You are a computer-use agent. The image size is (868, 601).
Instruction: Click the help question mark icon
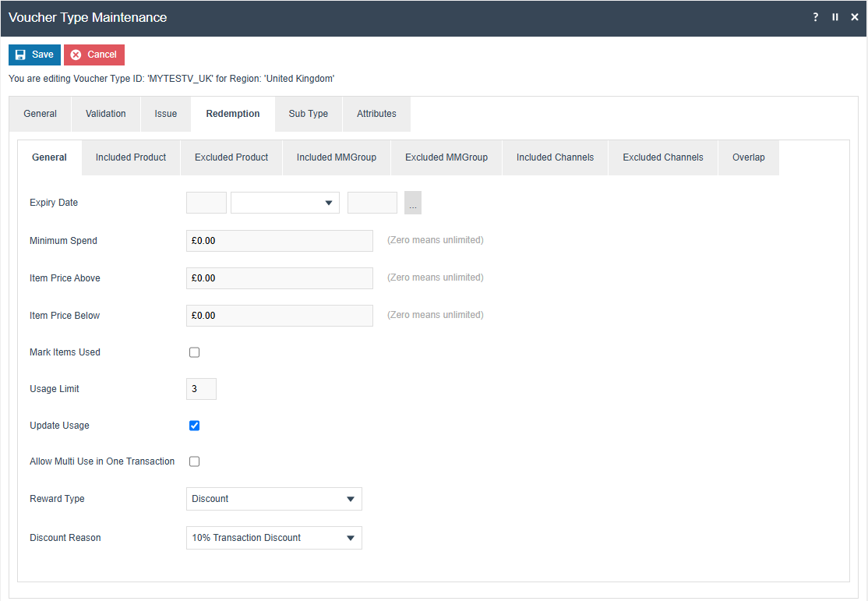click(x=816, y=17)
